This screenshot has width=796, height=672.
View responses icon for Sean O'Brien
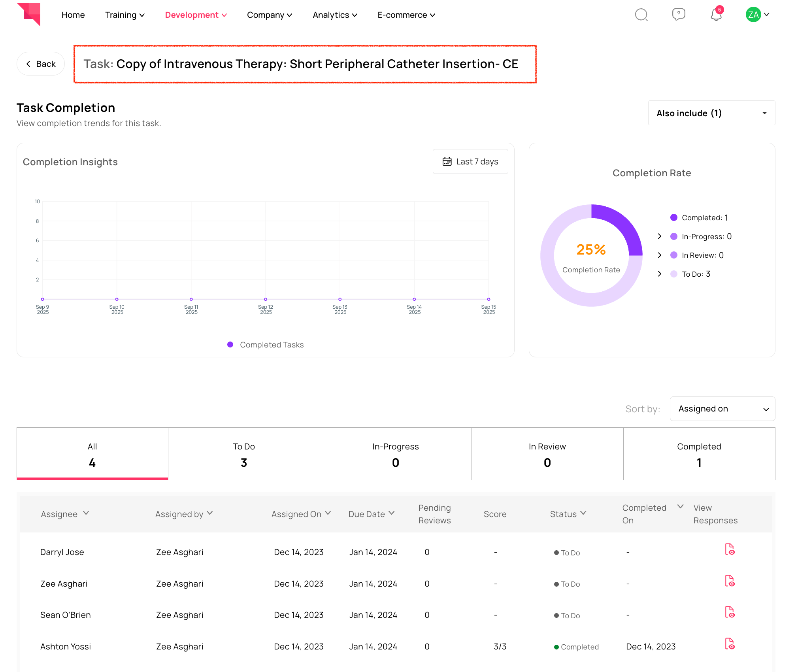[x=730, y=612]
